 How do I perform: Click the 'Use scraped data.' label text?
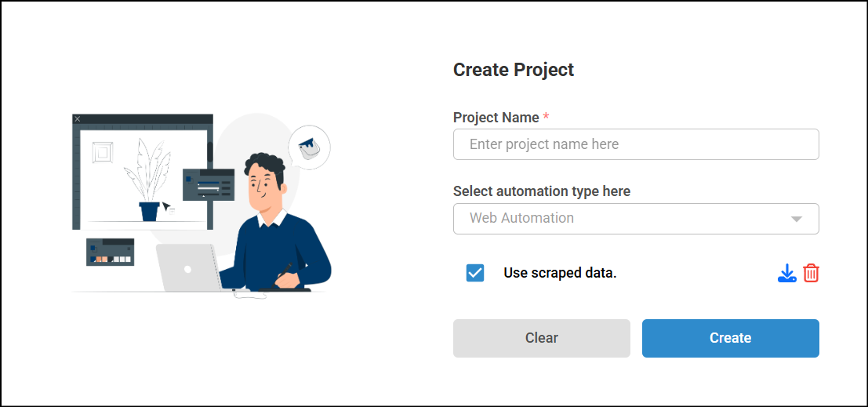click(x=560, y=273)
